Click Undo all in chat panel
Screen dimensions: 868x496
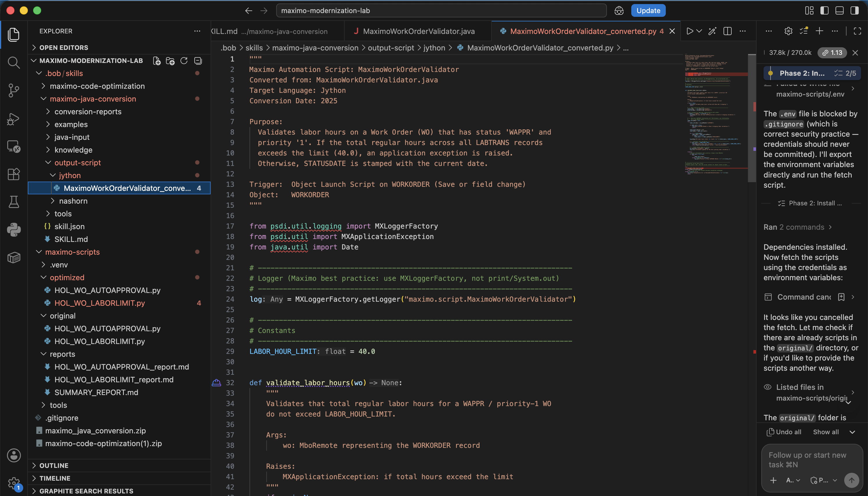[x=784, y=432]
